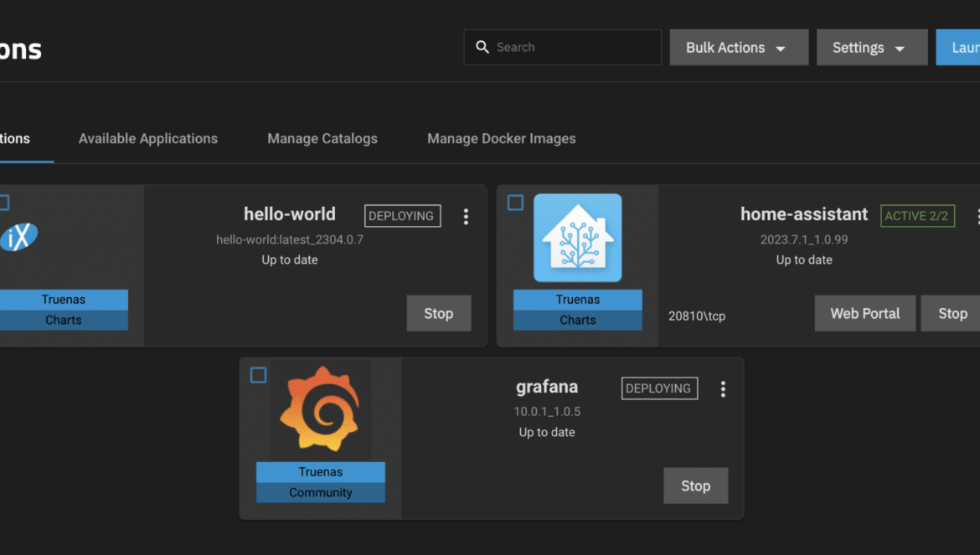
Task: Click grafana DEPLOYING status badge
Action: [659, 388]
